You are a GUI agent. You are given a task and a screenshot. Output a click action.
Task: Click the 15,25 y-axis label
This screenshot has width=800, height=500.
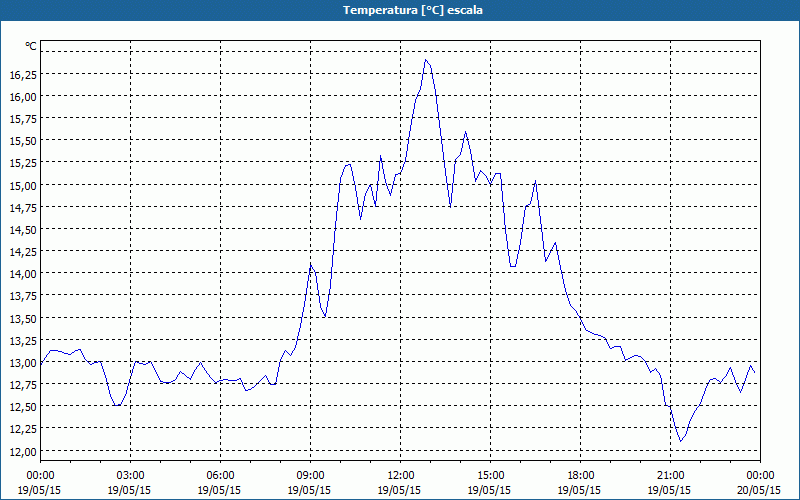tap(23, 163)
